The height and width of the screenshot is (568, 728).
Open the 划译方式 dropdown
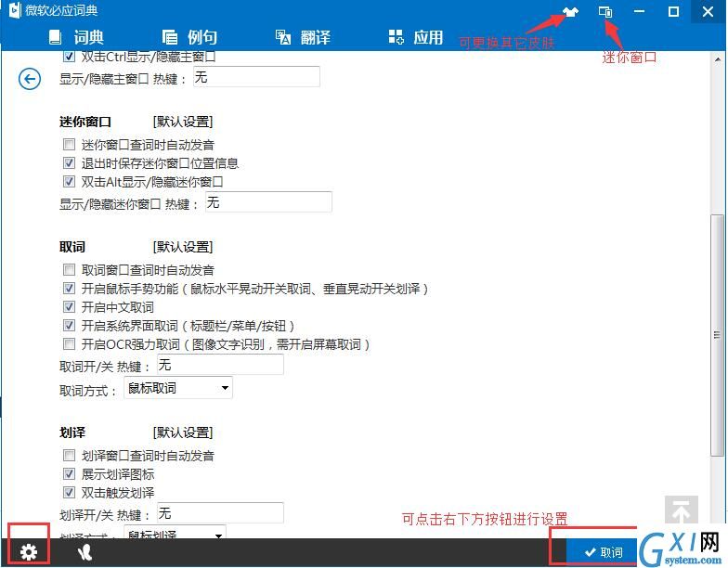click(x=175, y=533)
